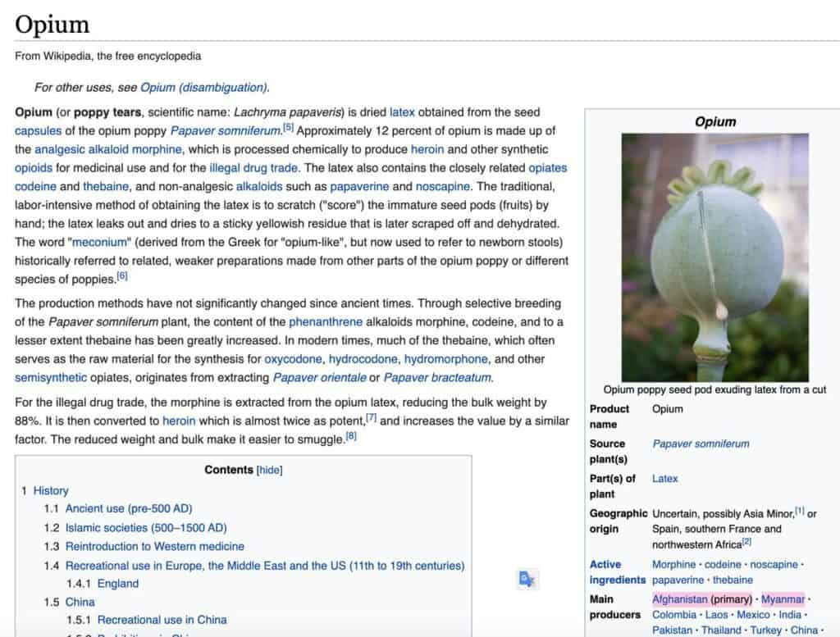The image size is (840, 637).
Task: Open the meconium link
Action: point(98,243)
